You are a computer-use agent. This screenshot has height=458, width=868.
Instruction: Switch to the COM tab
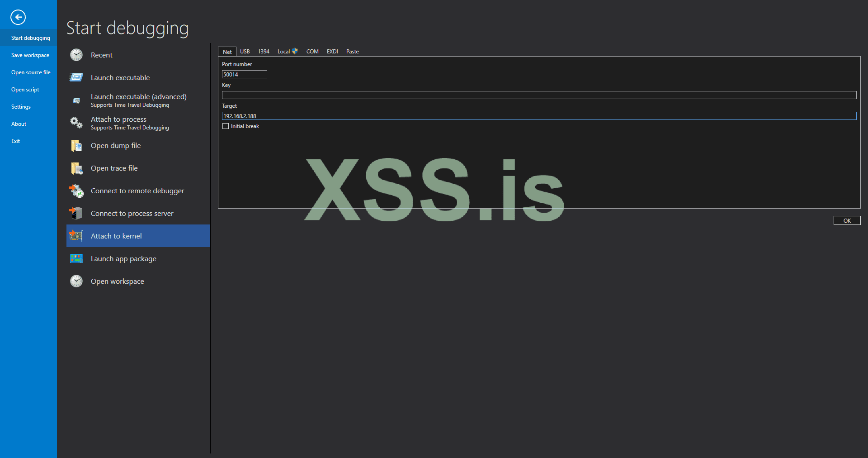[x=312, y=52]
